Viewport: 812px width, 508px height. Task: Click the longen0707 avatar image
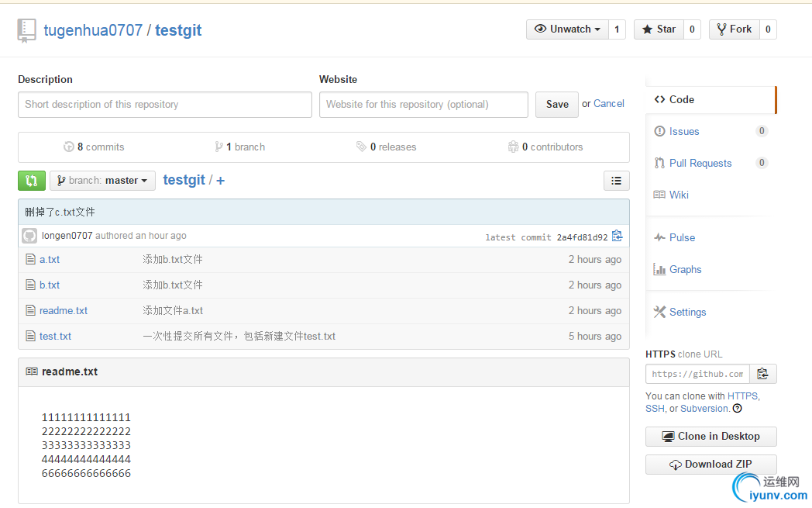(x=29, y=236)
